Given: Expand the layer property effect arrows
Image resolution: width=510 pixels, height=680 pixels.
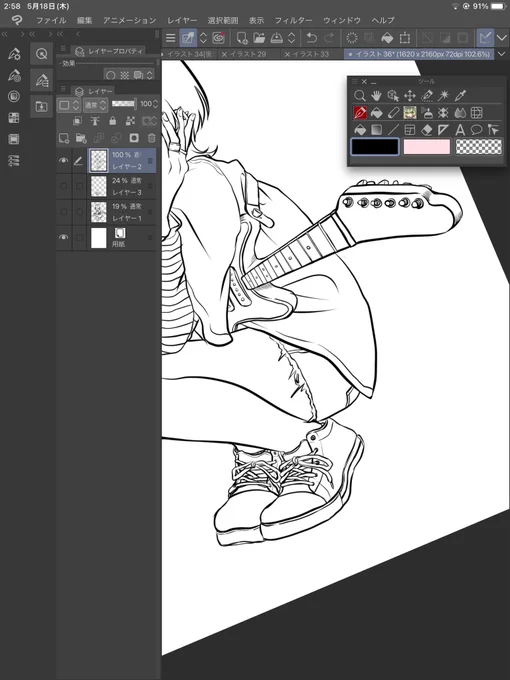Looking at the screenshot, I should tap(149, 75).
